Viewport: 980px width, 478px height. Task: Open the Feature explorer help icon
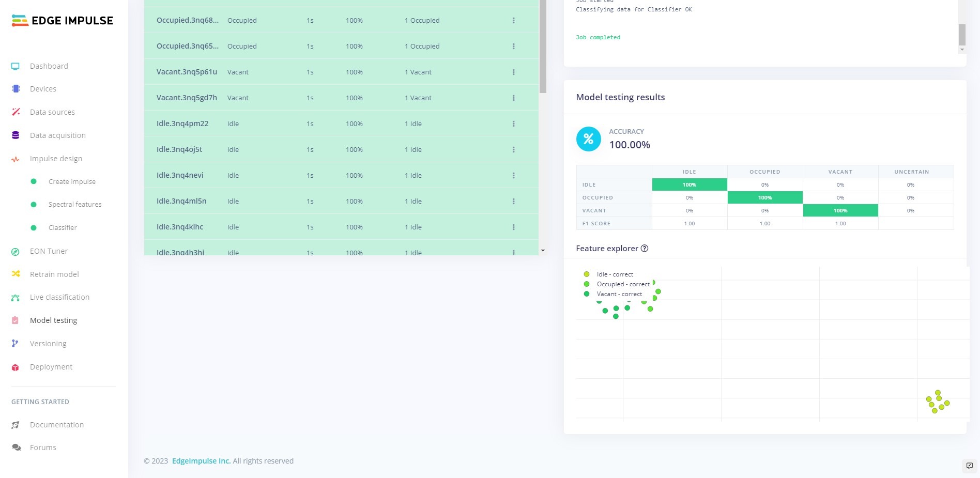[645, 249]
